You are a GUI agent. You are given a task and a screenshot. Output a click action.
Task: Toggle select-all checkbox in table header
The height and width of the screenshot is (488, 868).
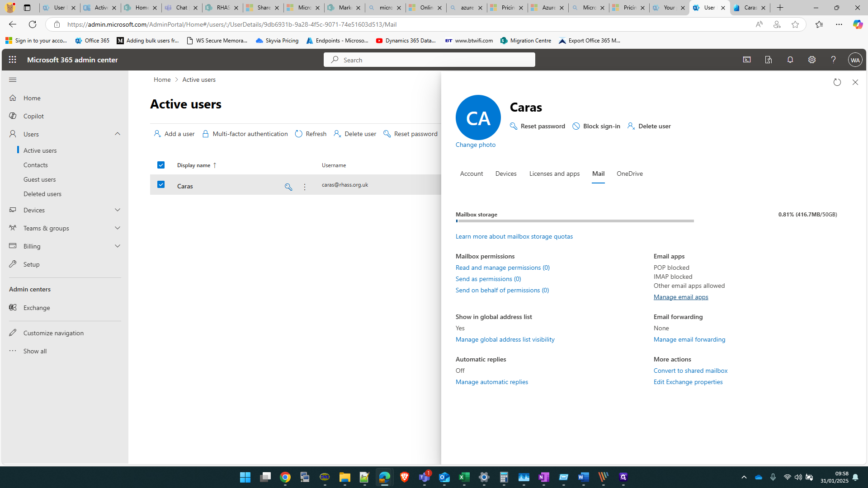161,165
